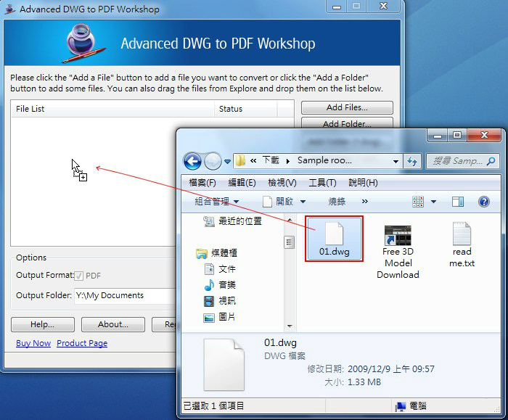Open the Buy Now link

[33, 343]
